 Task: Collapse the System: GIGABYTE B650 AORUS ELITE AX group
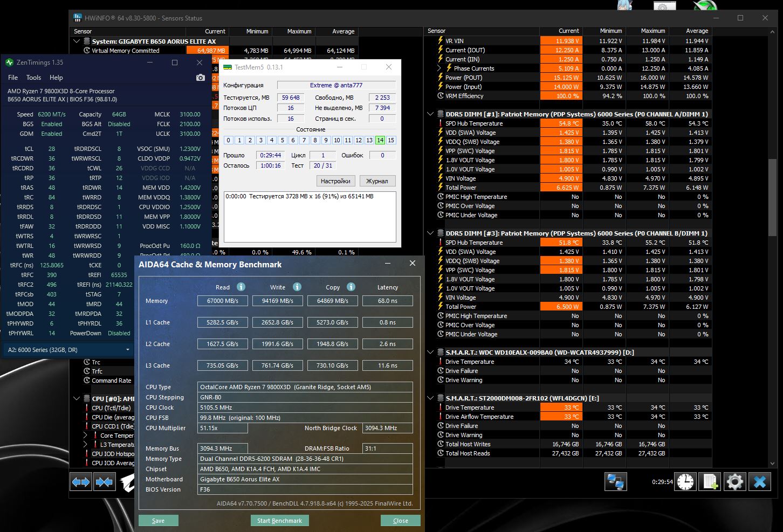tap(76, 41)
